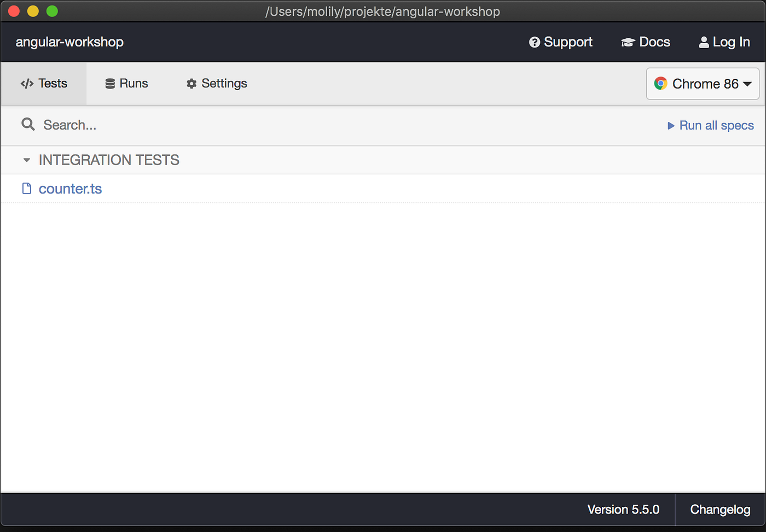Click the gear icon next to Settings
Screen dimensions: 766x532
190,83
